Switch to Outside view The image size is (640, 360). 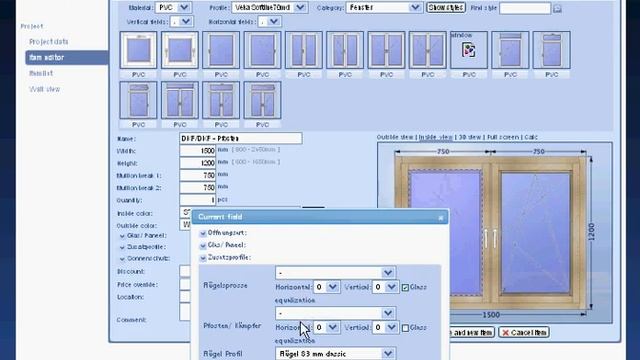395,137
